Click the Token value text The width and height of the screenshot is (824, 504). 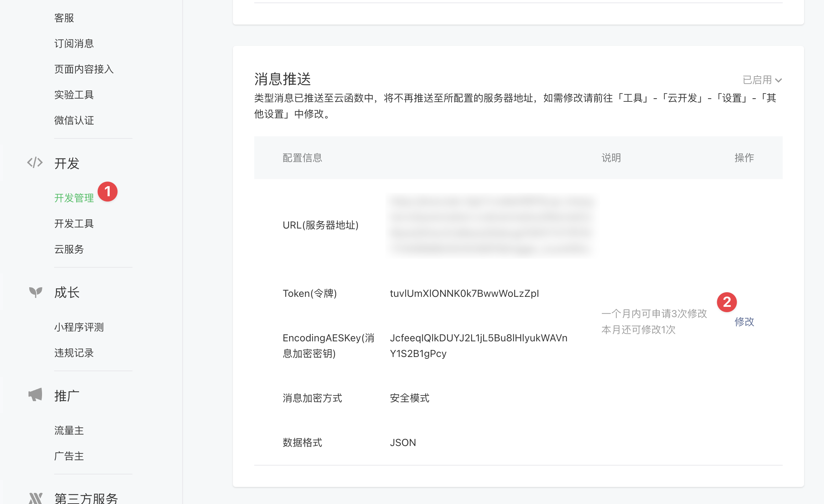pyautogui.click(x=464, y=293)
